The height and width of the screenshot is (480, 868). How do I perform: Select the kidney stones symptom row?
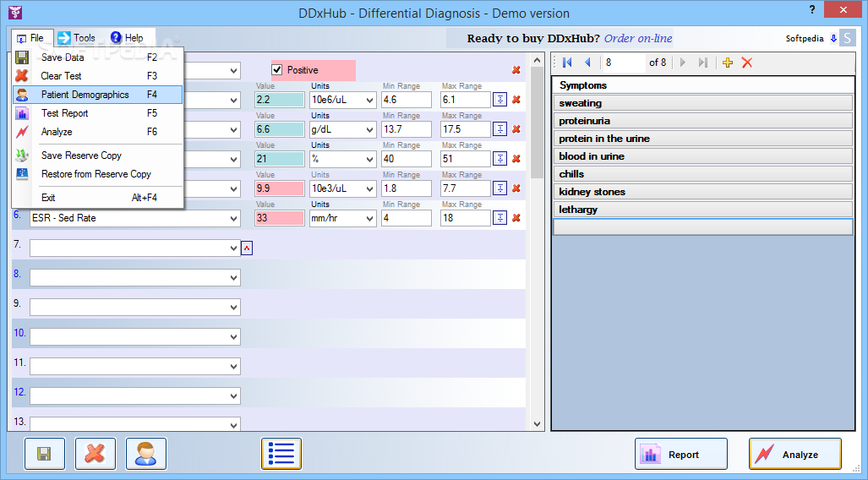click(x=703, y=192)
